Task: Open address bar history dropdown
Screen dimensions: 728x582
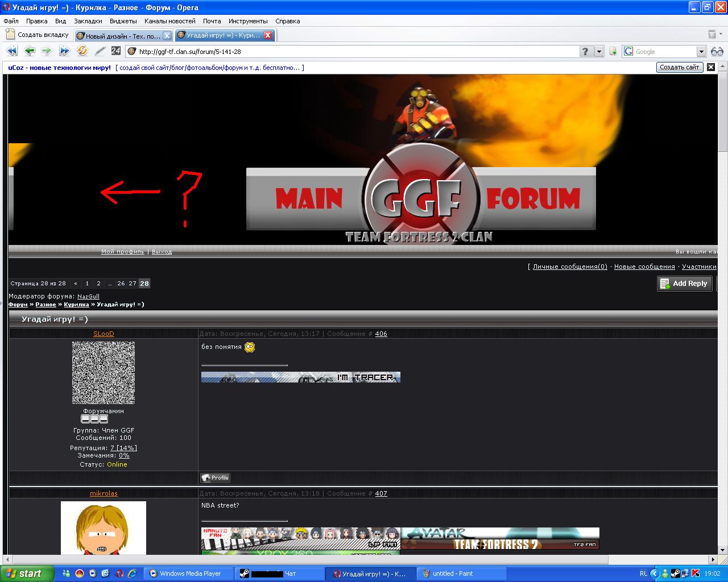Action: pos(599,51)
